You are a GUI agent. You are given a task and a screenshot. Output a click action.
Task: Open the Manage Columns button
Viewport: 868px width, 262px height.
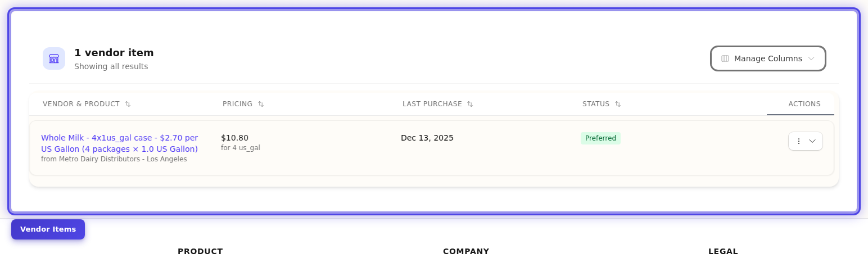(x=767, y=58)
